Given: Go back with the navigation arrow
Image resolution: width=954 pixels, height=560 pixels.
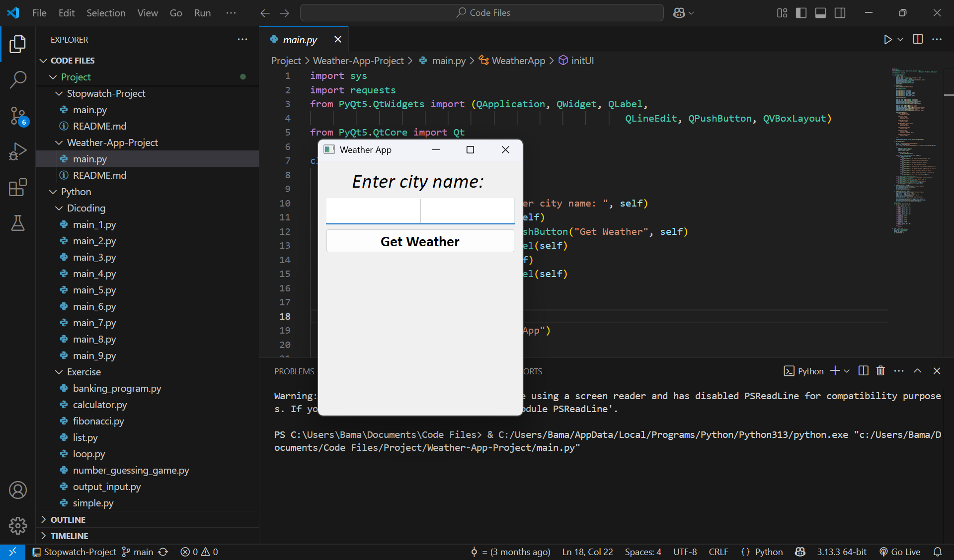Looking at the screenshot, I should click(265, 13).
